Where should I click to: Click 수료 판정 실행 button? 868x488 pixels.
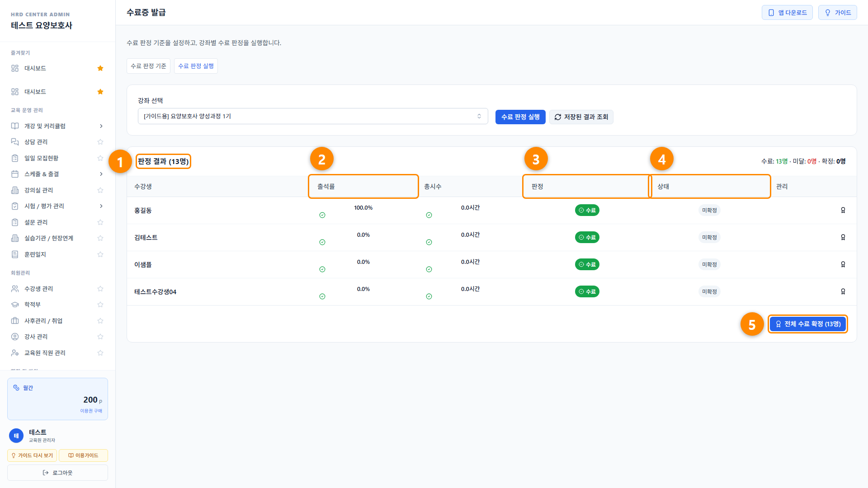click(520, 117)
